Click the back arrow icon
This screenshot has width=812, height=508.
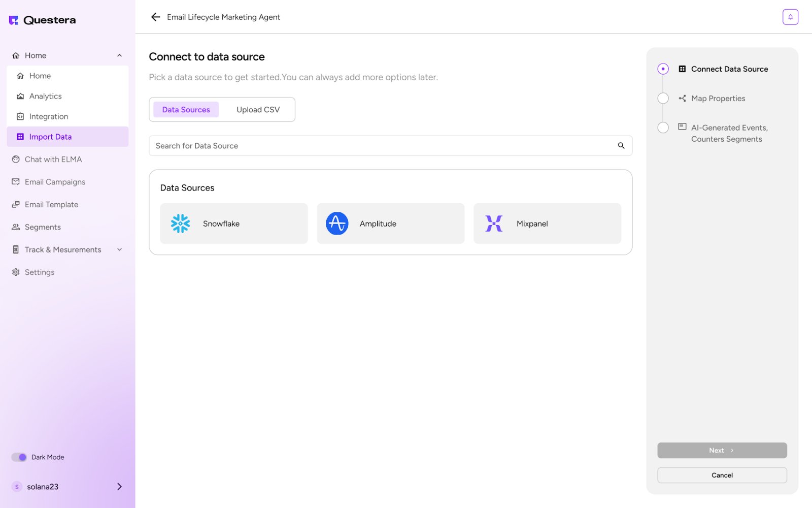(x=155, y=17)
